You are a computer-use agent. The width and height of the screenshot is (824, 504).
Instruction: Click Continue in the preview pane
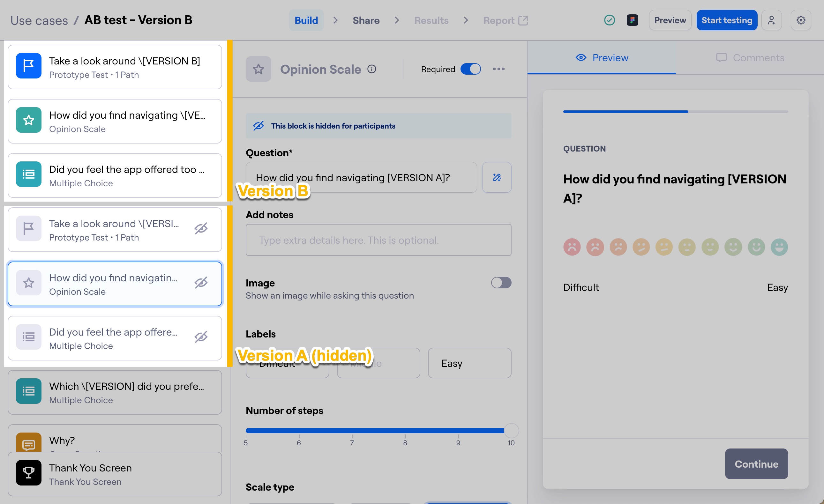(x=756, y=464)
